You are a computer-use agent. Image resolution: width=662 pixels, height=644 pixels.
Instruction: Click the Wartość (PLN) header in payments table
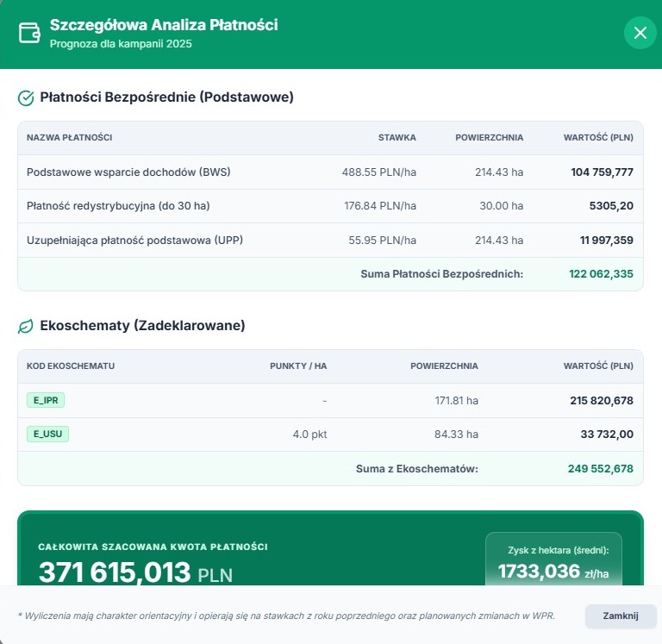click(598, 138)
